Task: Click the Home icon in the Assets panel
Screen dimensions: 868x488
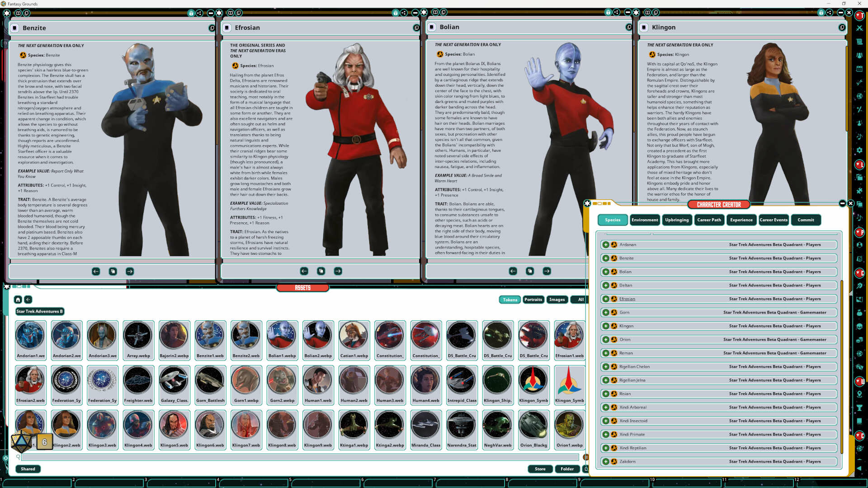Action: click(x=18, y=300)
